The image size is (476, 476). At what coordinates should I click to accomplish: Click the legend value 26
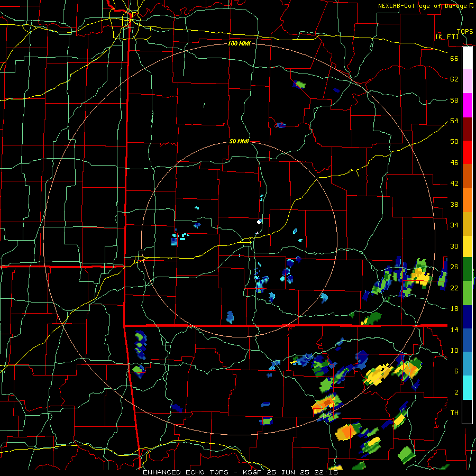(x=454, y=267)
